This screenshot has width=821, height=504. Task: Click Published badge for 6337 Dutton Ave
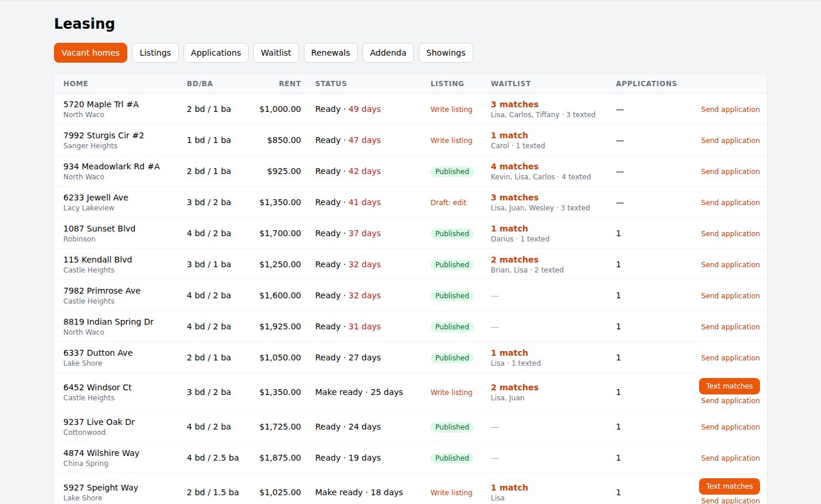click(x=452, y=358)
